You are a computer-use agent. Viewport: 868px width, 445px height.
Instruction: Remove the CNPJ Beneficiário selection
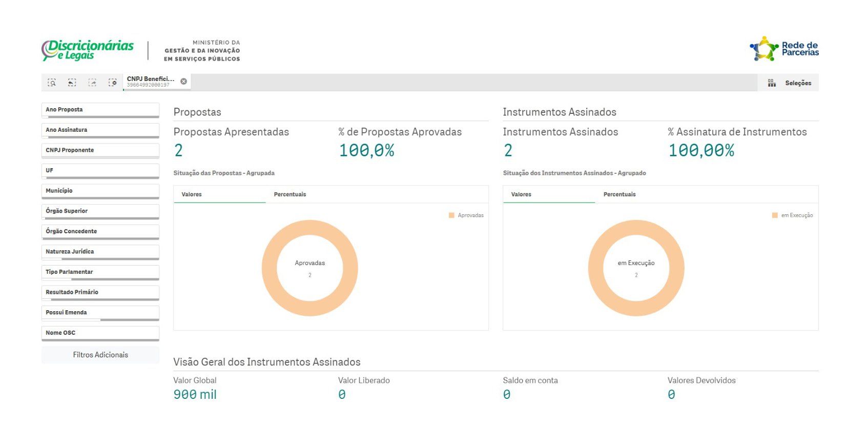pos(183,81)
